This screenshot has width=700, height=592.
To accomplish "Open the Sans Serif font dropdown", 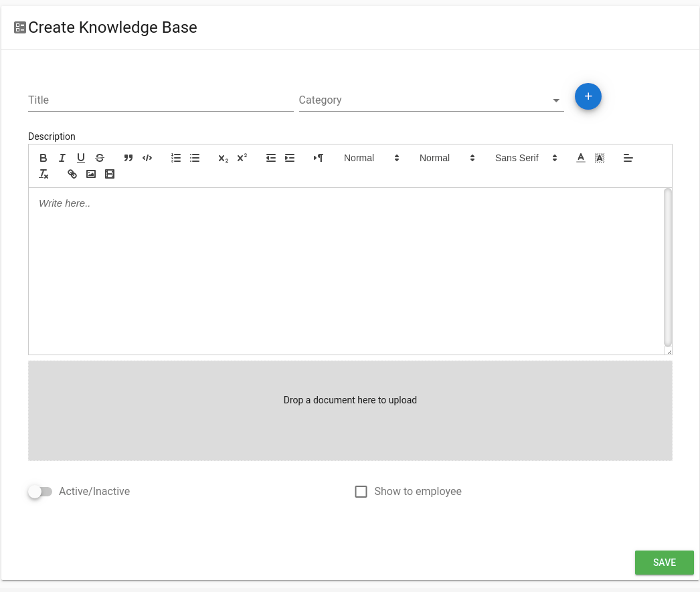I will pyautogui.click(x=526, y=158).
